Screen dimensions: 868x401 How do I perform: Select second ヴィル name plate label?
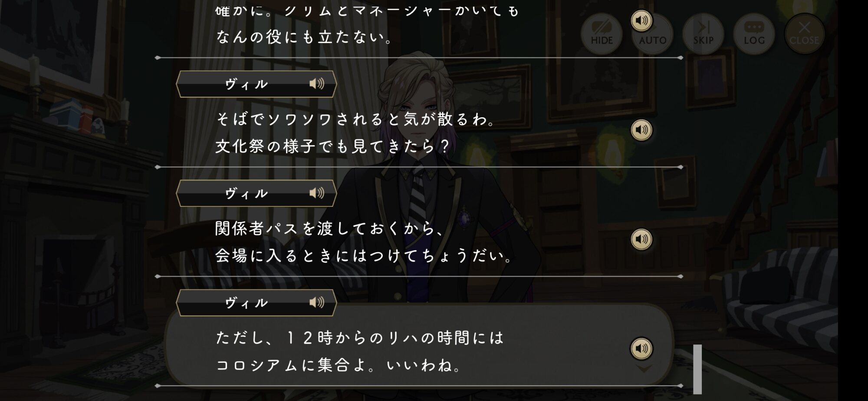[x=247, y=193]
